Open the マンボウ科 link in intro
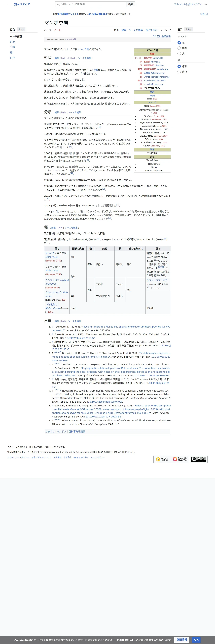 pyautogui.click(x=83, y=49)
